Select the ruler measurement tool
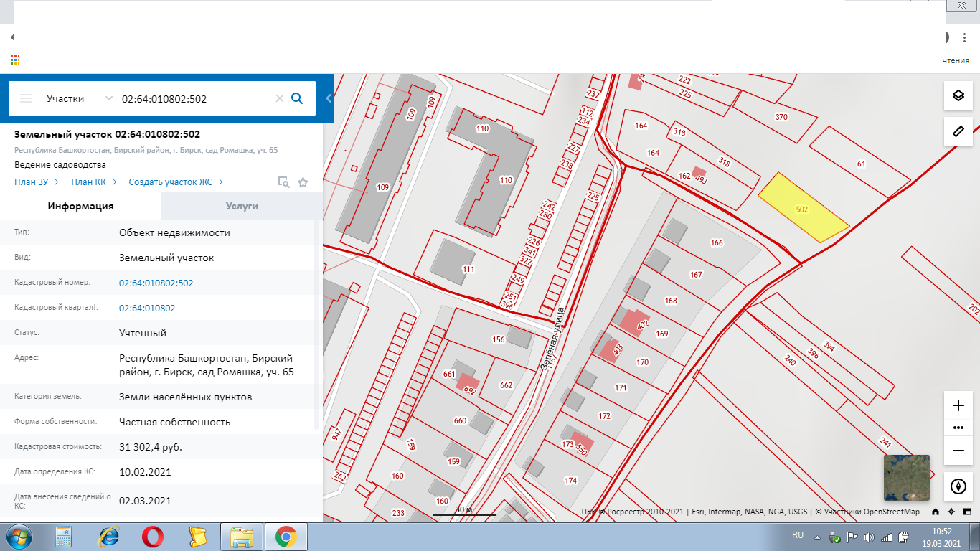 [958, 131]
